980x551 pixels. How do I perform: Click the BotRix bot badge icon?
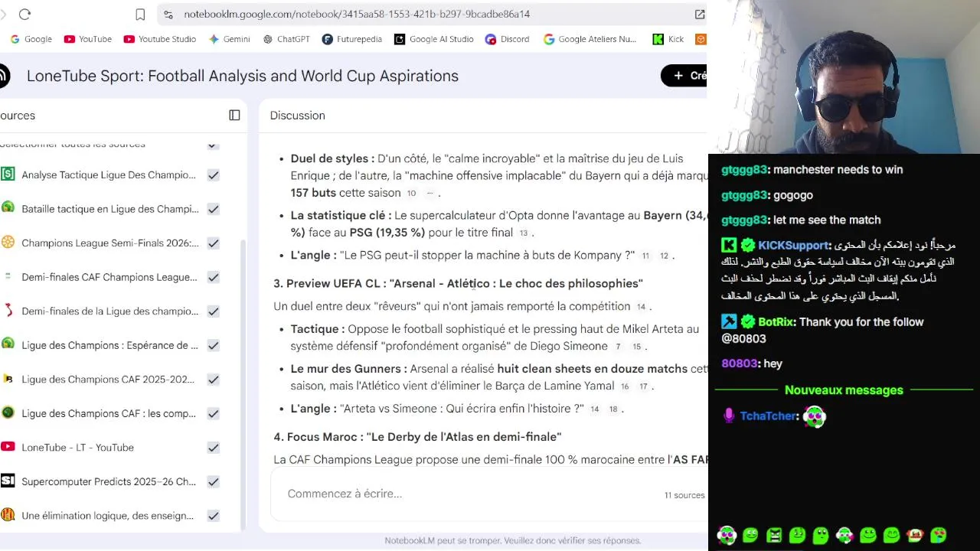click(728, 321)
